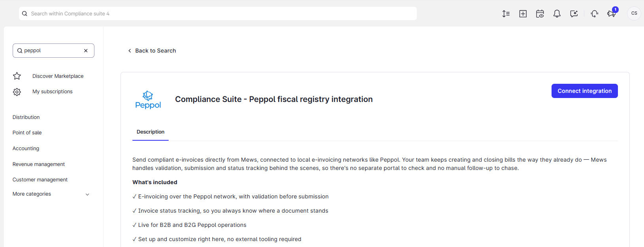Switch to the Description tab
This screenshot has height=247, width=644.
coord(151,132)
